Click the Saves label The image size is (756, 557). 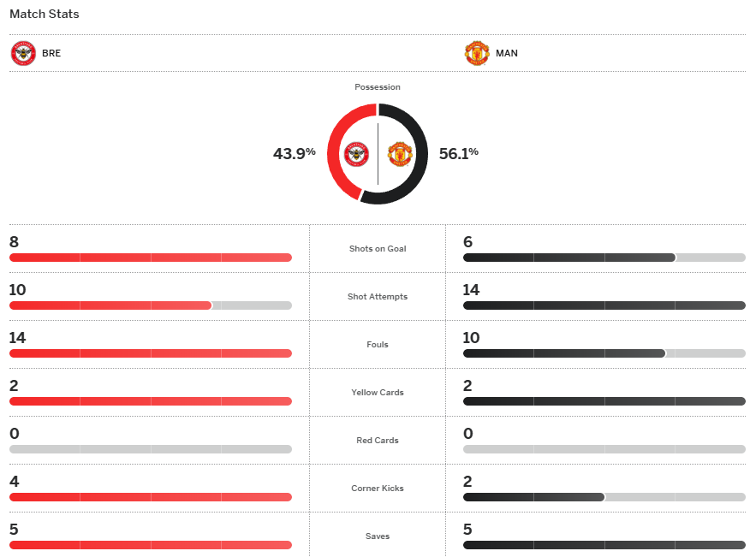click(x=378, y=536)
